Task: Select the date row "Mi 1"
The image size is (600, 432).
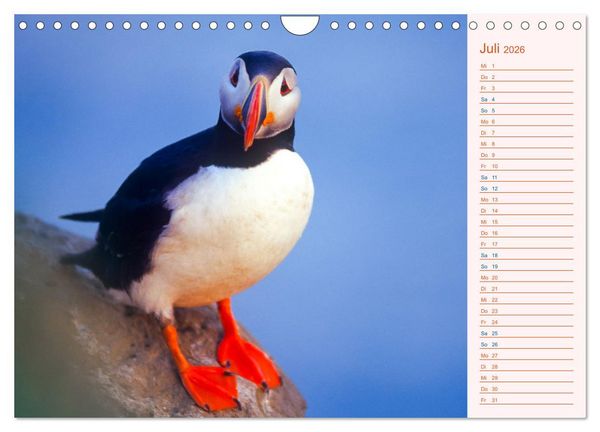Action: point(527,66)
